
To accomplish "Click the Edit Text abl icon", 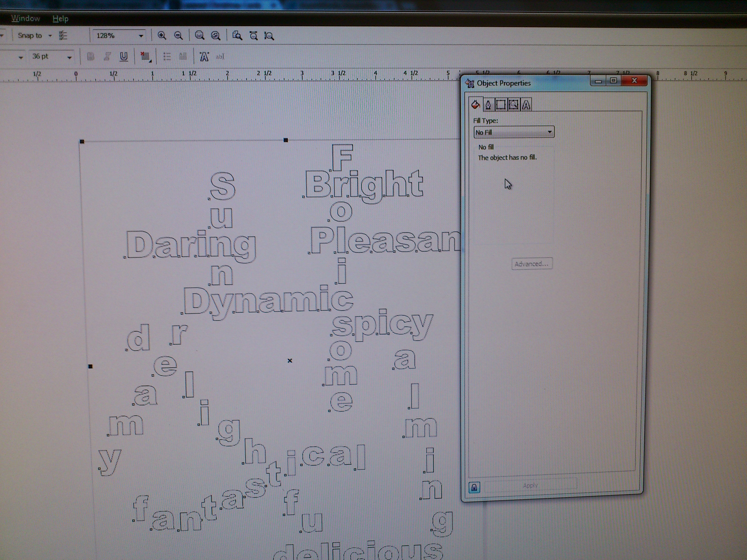I will [220, 57].
